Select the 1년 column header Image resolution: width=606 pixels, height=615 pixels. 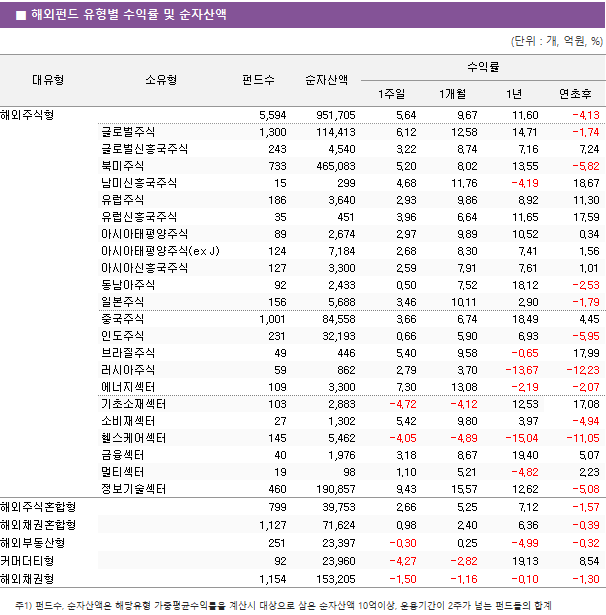(x=514, y=94)
